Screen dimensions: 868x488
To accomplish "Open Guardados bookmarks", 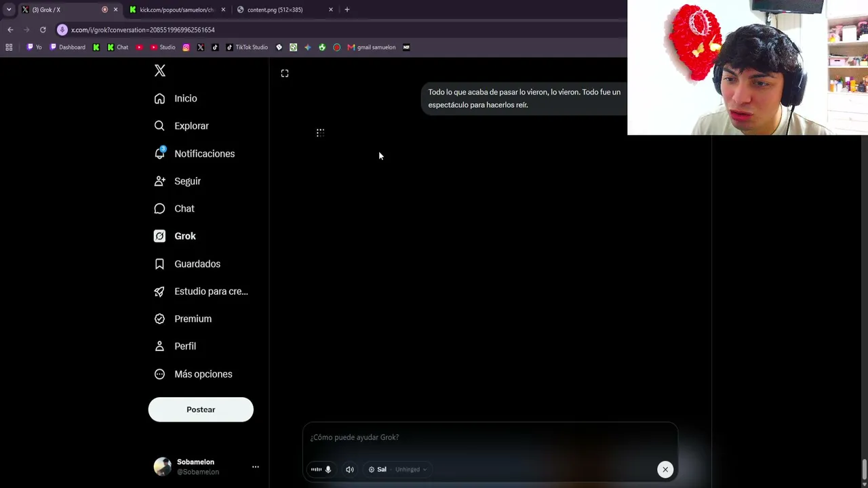I will point(187,264).
